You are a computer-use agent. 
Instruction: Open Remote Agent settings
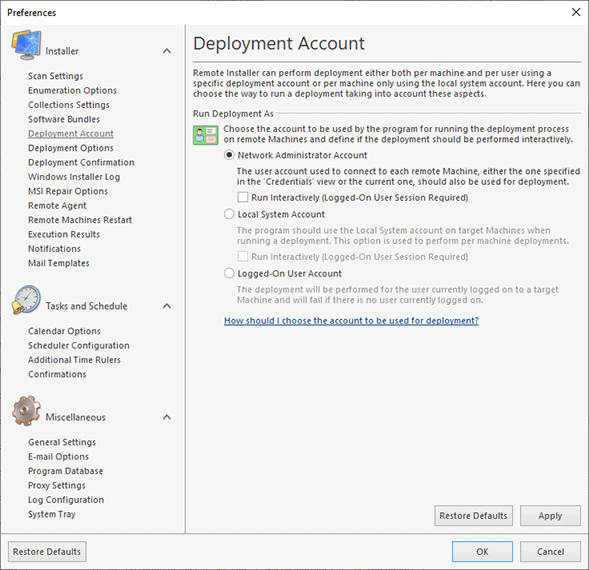click(x=57, y=206)
